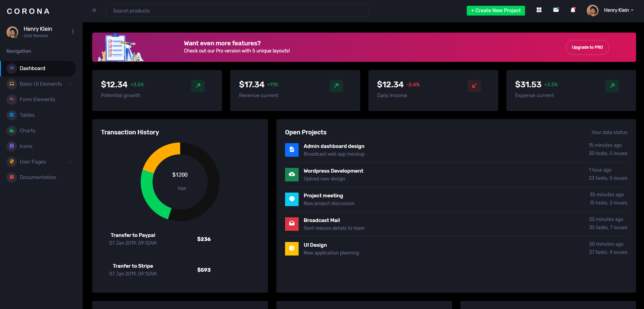Expand Basic UI Elements chevron
The width and height of the screenshot is (644, 309).
point(70,84)
